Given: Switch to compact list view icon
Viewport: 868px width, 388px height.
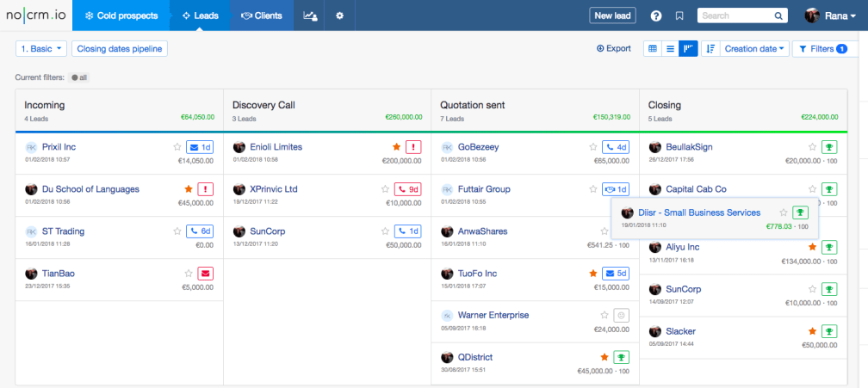Looking at the screenshot, I should pyautogui.click(x=670, y=49).
